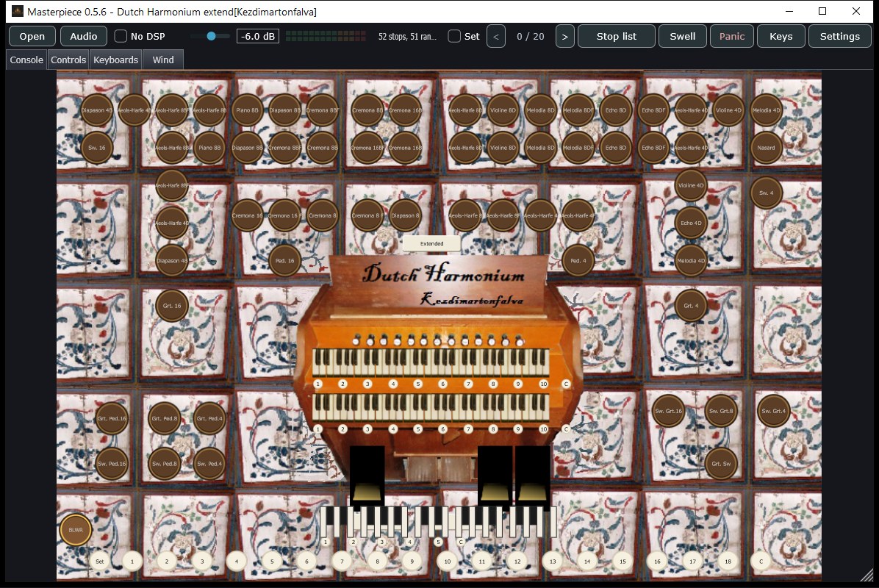Click the audio level meter
The height and width of the screenshot is (588, 879).
coord(327,37)
